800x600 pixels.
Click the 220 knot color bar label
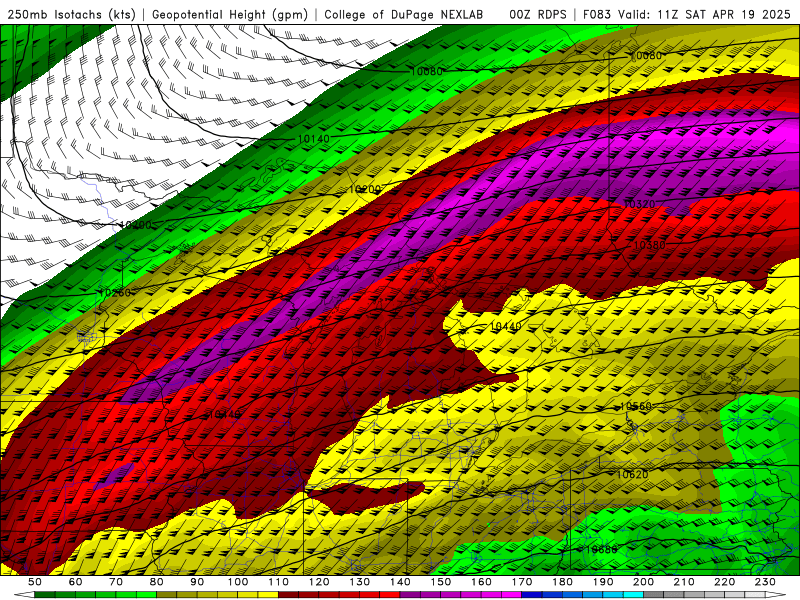724,582
